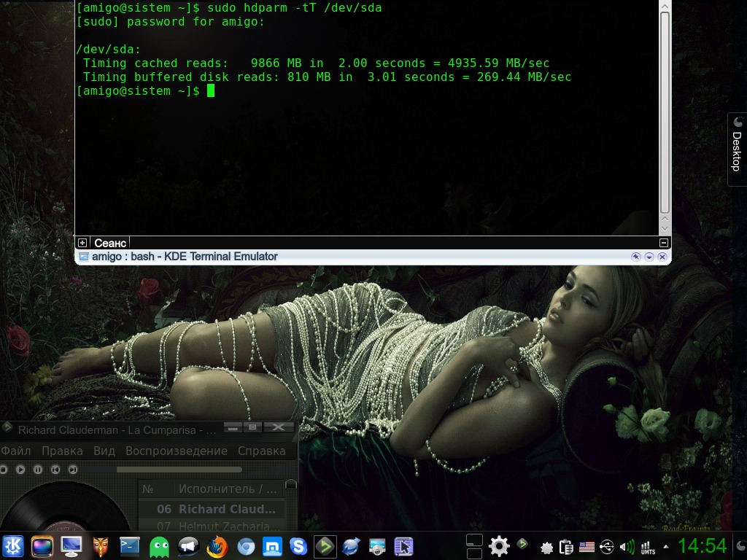Open the USB device notifier
This screenshot has height=560, width=747.
(606, 547)
